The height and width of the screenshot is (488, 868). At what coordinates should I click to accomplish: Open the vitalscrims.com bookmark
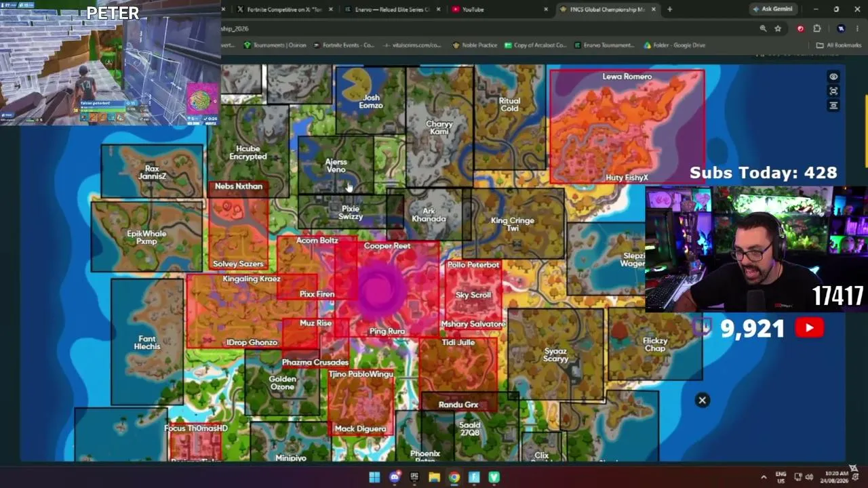pyautogui.click(x=412, y=45)
